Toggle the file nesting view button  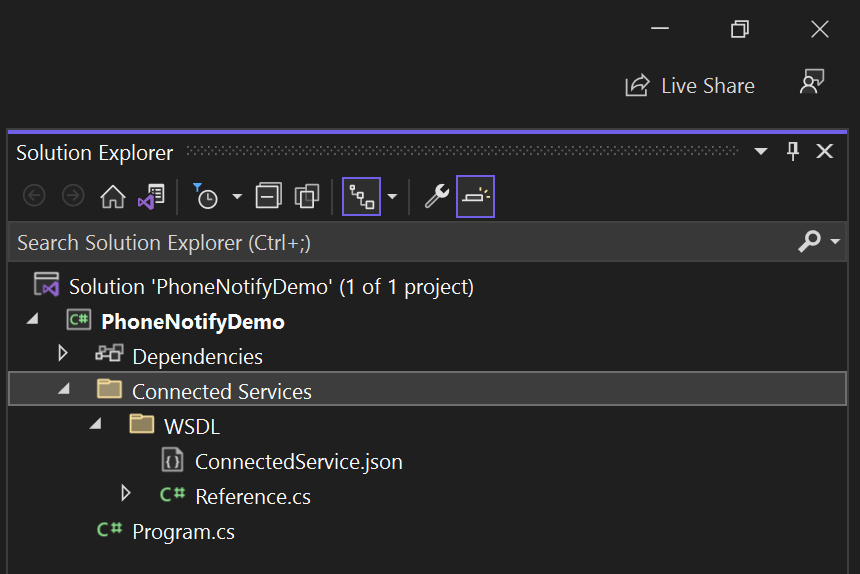(x=361, y=197)
